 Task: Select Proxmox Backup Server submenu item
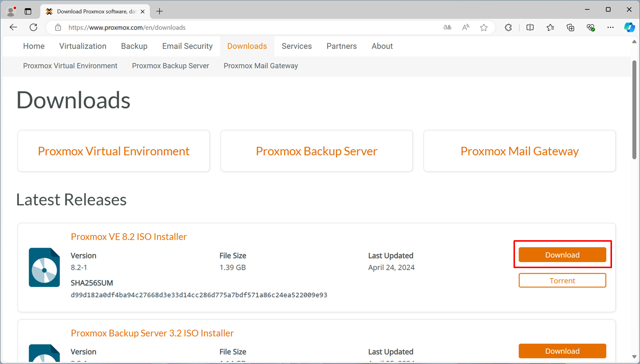[x=170, y=66]
